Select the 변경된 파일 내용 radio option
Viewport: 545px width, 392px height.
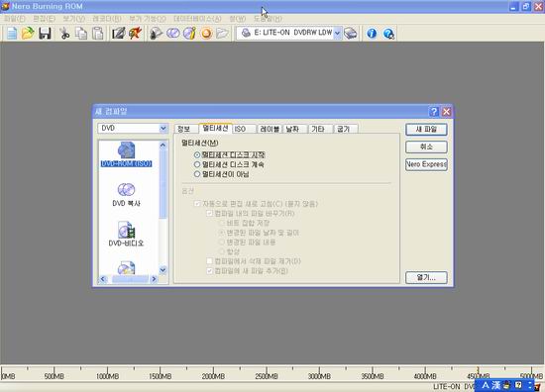(x=222, y=242)
